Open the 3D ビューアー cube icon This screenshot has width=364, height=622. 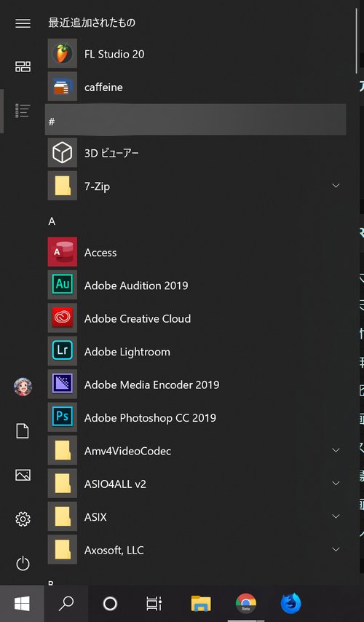coord(63,153)
